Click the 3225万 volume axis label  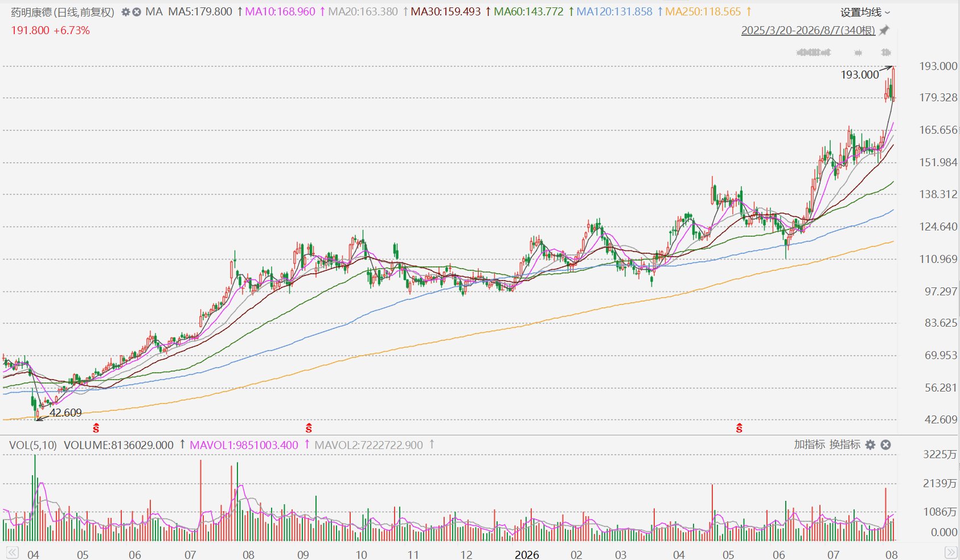point(940,454)
